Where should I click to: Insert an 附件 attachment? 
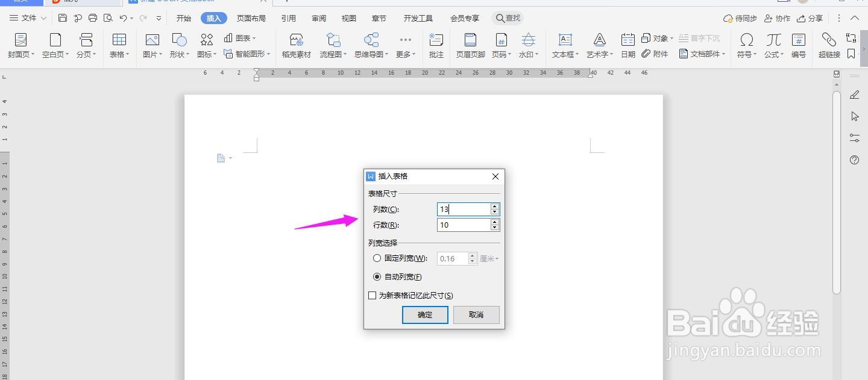click(655, 54)
